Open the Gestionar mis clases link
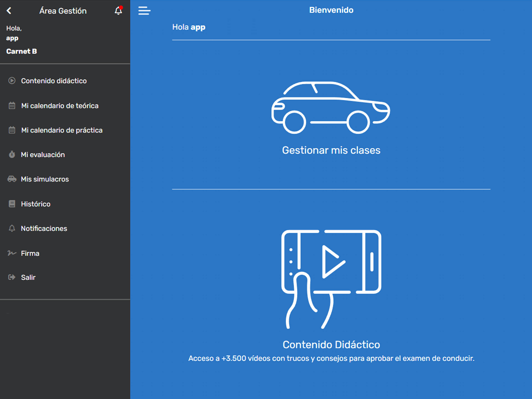532x399 pixels. [x=331, y=150]
